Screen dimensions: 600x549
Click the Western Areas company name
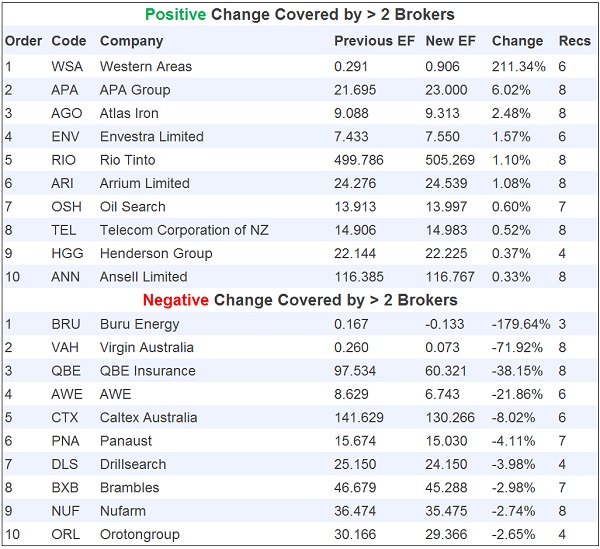pyautogui.click(x=146, y=66)
